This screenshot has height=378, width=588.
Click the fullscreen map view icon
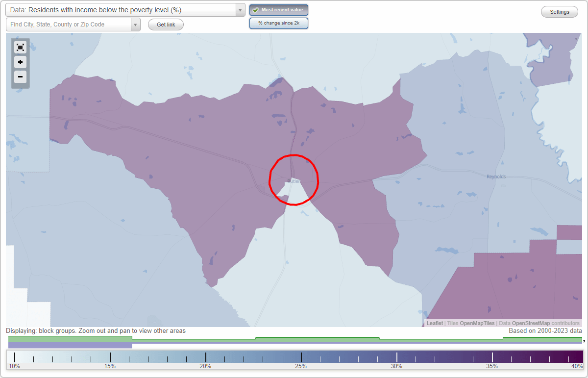(20, 47)
